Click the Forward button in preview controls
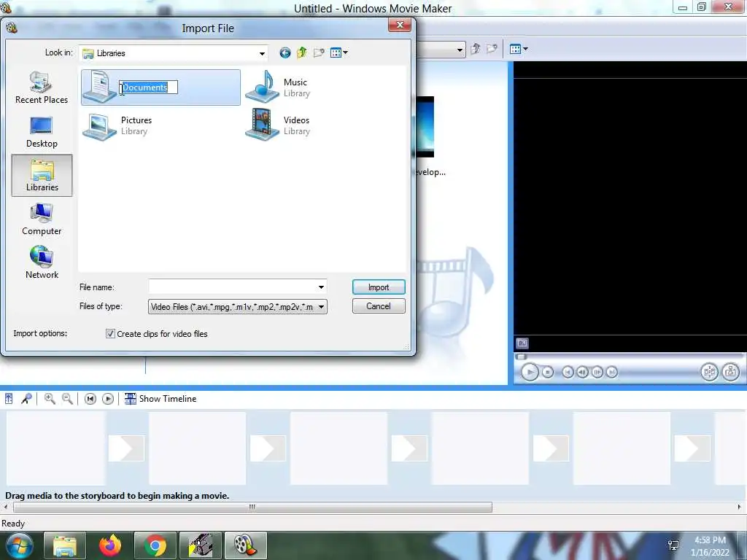747x560 pixels. coord(612,372)
